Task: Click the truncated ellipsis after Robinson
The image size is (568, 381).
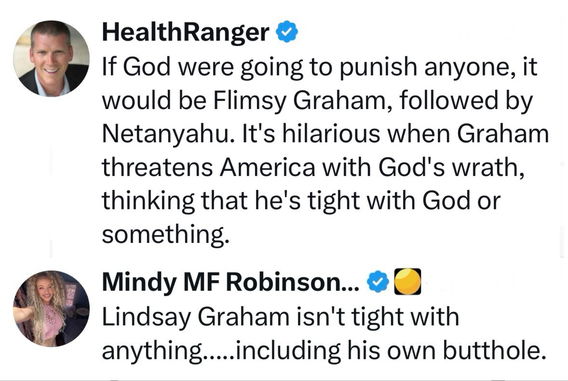Action: point(351,289)
